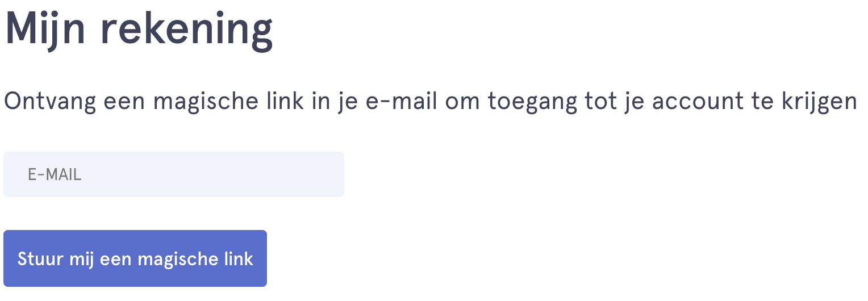Select the 'Mijn rekening' heading
868x301 pixels.
tap(139, 30)
